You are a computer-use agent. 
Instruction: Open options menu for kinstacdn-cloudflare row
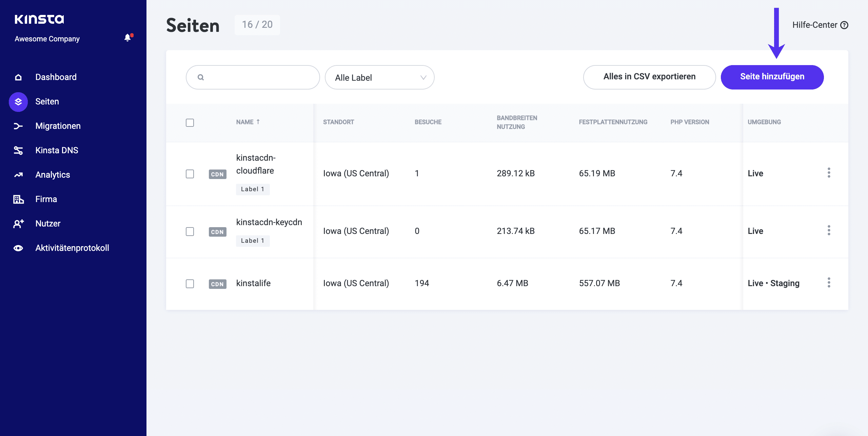point(829,173)
